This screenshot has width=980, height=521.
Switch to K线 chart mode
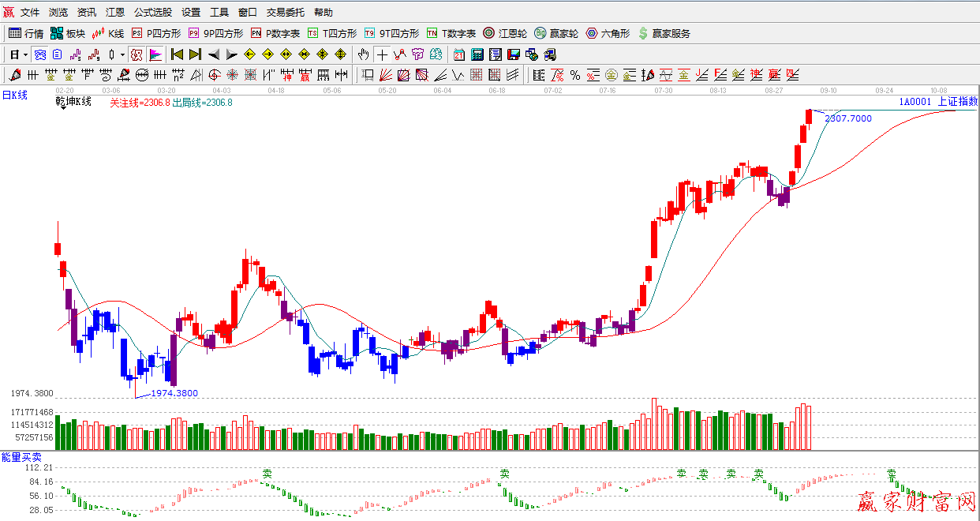108,33
